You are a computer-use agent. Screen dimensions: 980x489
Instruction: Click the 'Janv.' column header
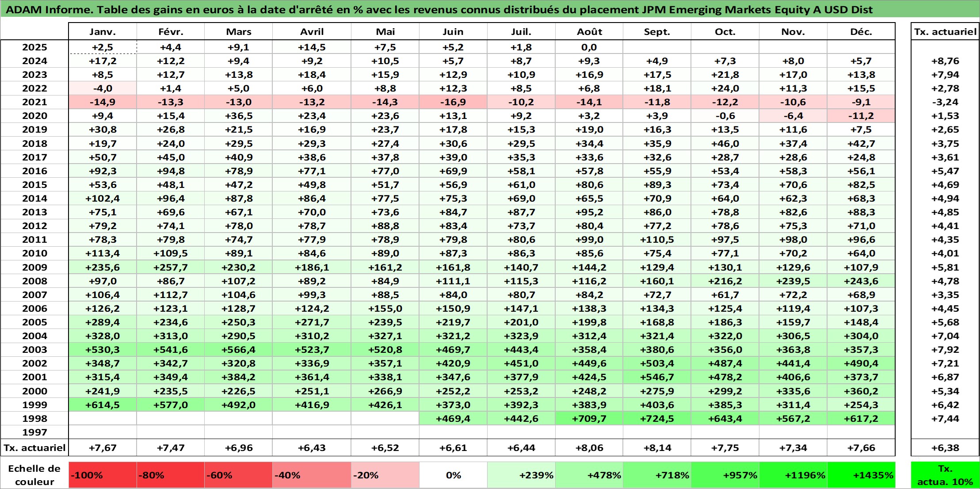[103, 32]
